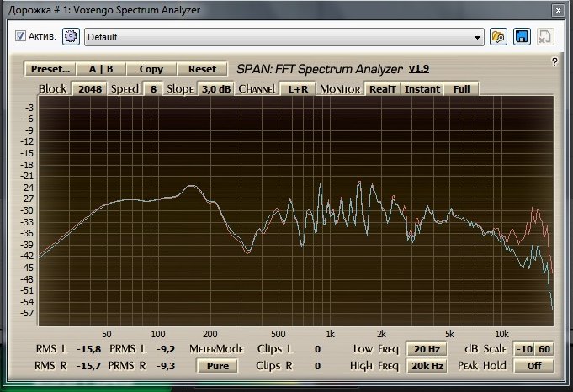Open the plugin gear settings icon
The height and width of the screenshot is (392, 573).
coord(71,36)
